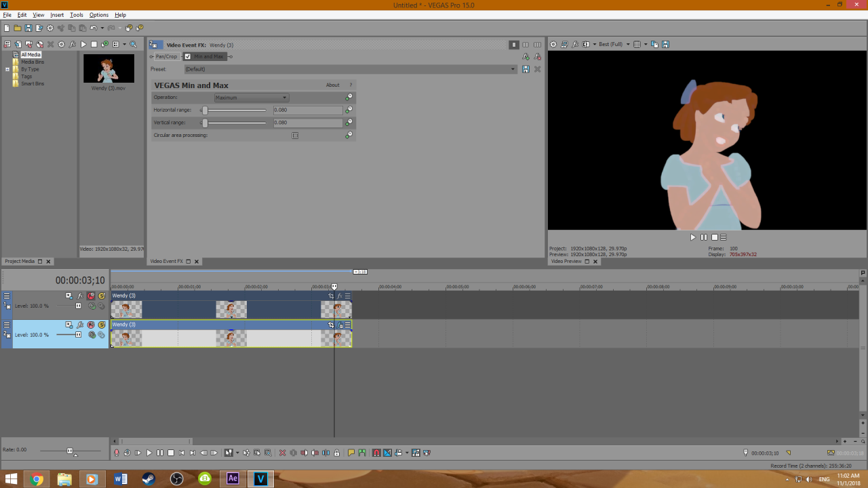Open the Operation dropdown set to Maximum
The height and width of the screenshot is (488, 868).
[x=251, y=98]
